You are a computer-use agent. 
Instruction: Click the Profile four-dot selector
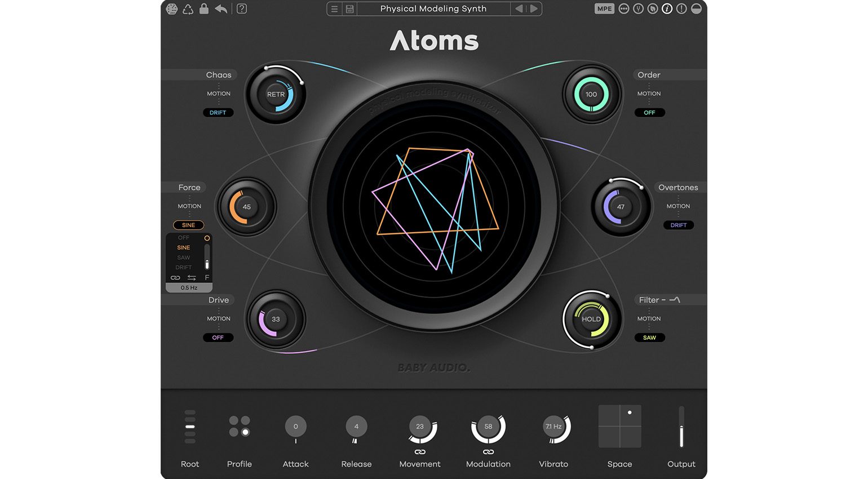(x=240, y=427)
